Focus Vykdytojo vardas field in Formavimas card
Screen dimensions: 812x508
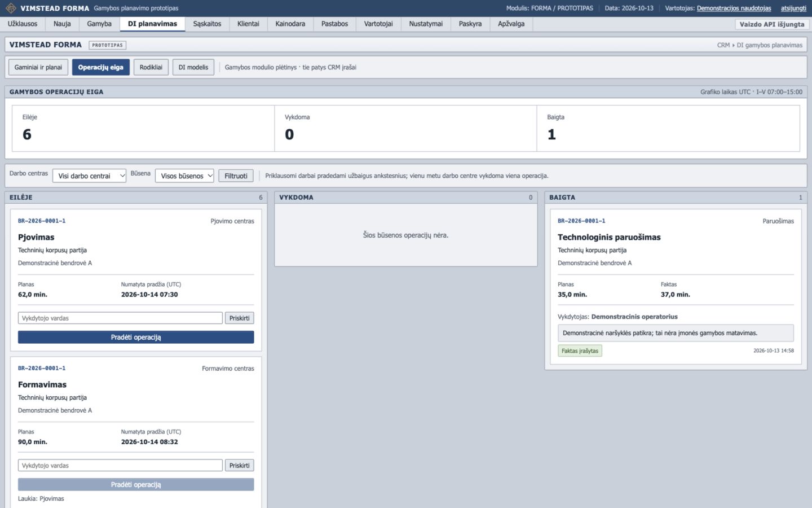(x=120, y=466)
